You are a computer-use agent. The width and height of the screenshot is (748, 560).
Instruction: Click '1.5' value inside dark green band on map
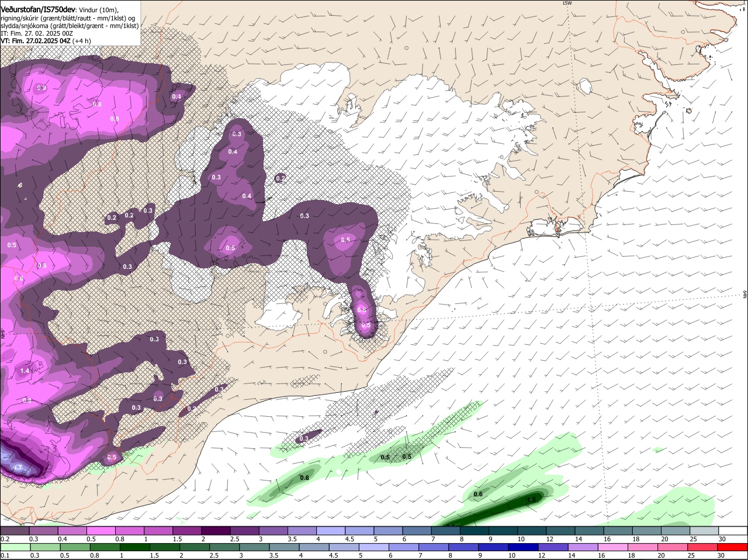(x=531, y=500)
